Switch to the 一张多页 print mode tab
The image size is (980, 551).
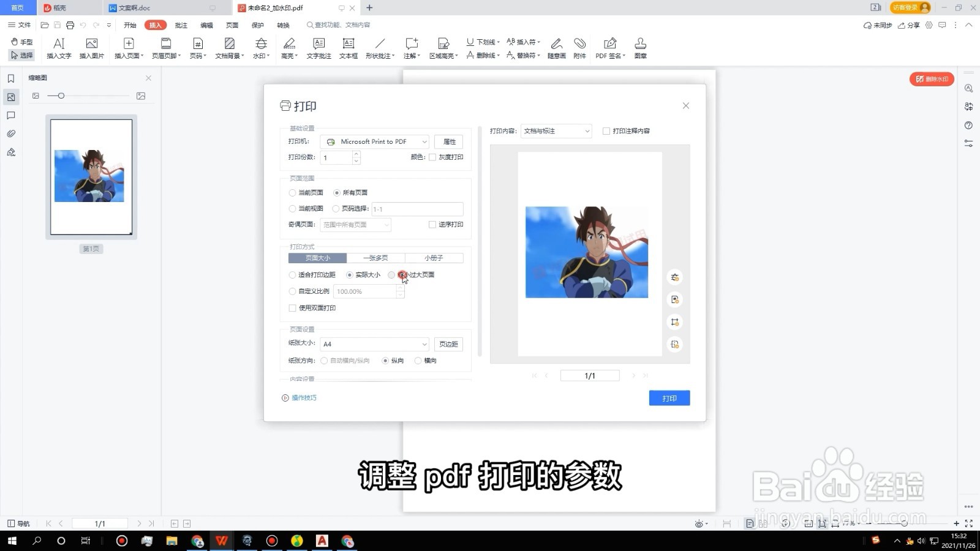tap(375, 258)
